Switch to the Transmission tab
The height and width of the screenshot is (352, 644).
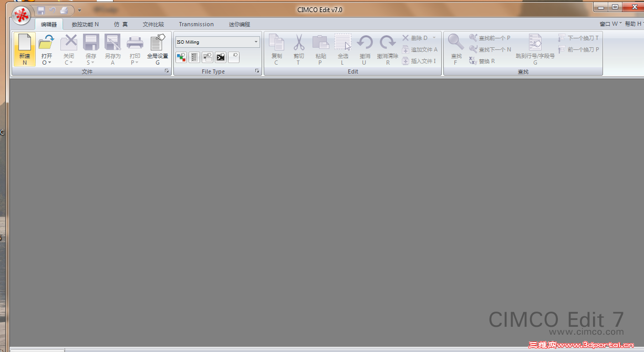click(196, 24)
